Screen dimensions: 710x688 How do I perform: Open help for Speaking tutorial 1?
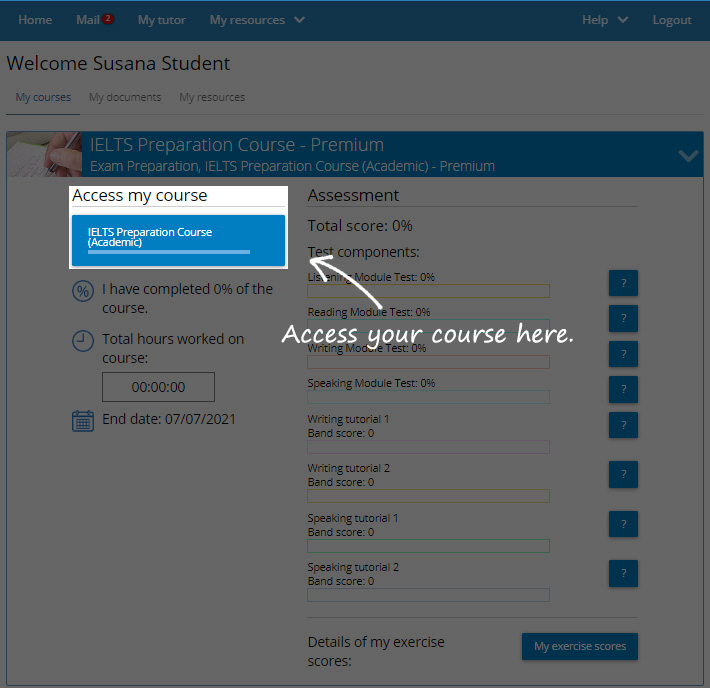pyautogui.click(x=623, y=524)
